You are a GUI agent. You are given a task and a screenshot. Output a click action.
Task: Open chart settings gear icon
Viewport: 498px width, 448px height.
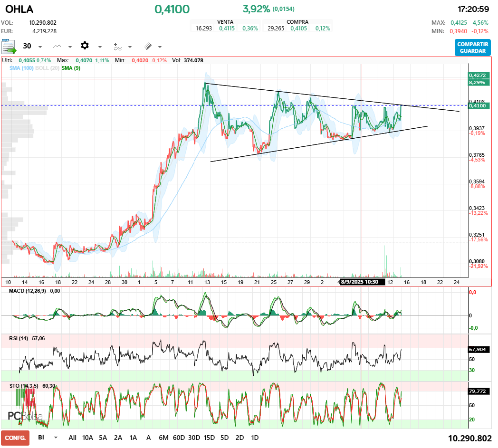pyautogui.click(x=85, y=46)
